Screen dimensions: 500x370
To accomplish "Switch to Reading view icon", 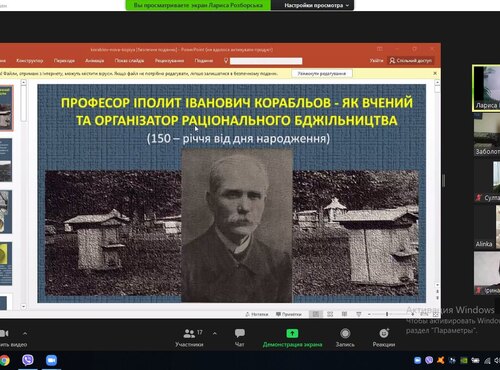I will (344, 314).
